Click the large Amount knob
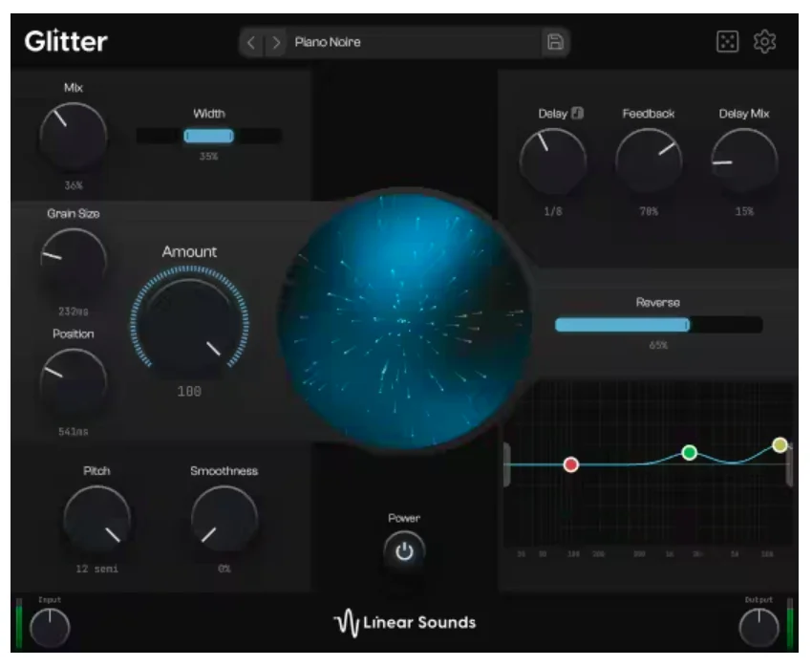Image resolution: width=812 pixels, height=667 pixels. [x=189, y=325]
